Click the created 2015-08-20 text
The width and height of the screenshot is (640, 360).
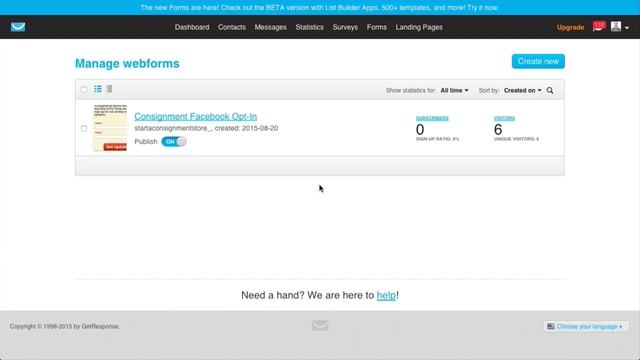(247, 128)
